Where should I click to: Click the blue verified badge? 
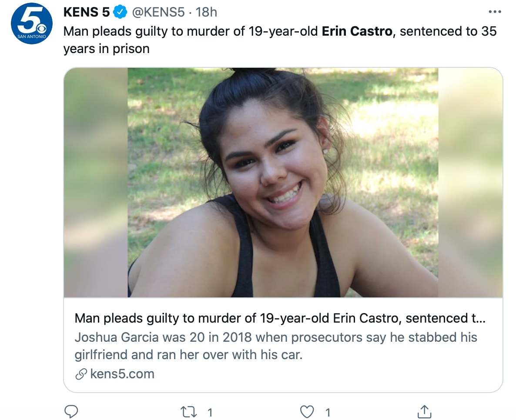pyautogui.click(x=120, y=12)
